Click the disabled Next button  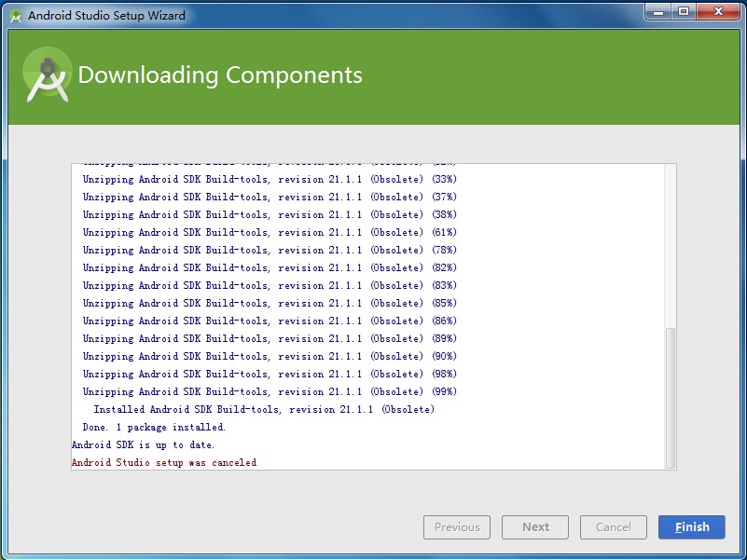point(535,527)
